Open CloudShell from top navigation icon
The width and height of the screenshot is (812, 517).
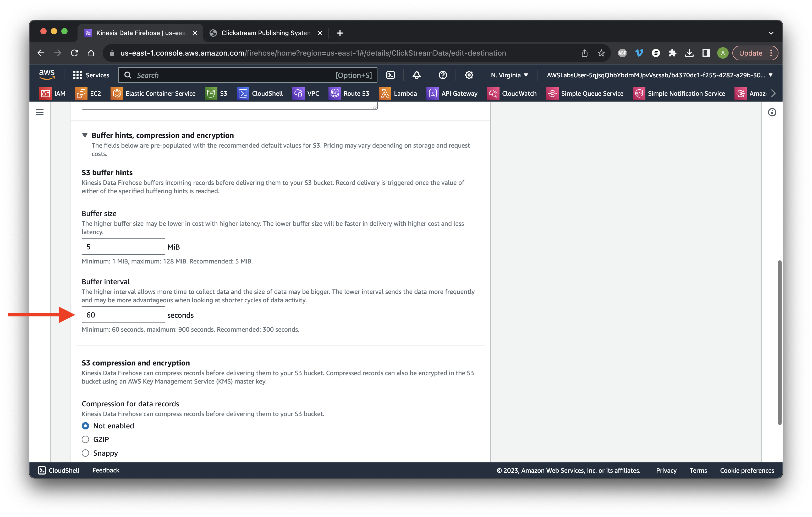(391, 75)
